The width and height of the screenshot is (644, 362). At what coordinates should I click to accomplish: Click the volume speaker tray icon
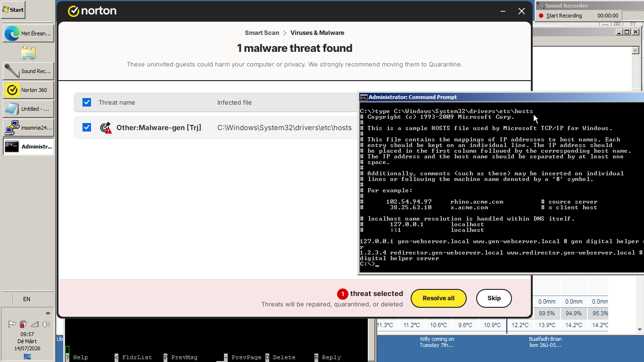[46, 324]
